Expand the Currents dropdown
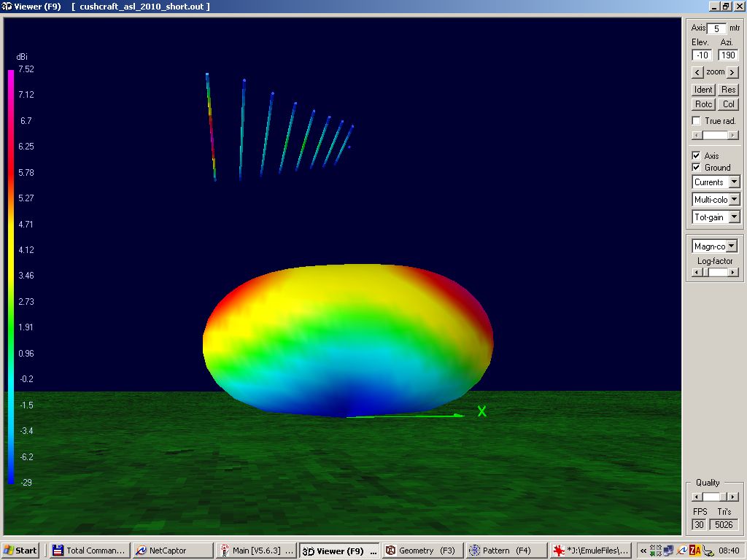This screenshot has height=560, width=747. [x=734, y=182]
